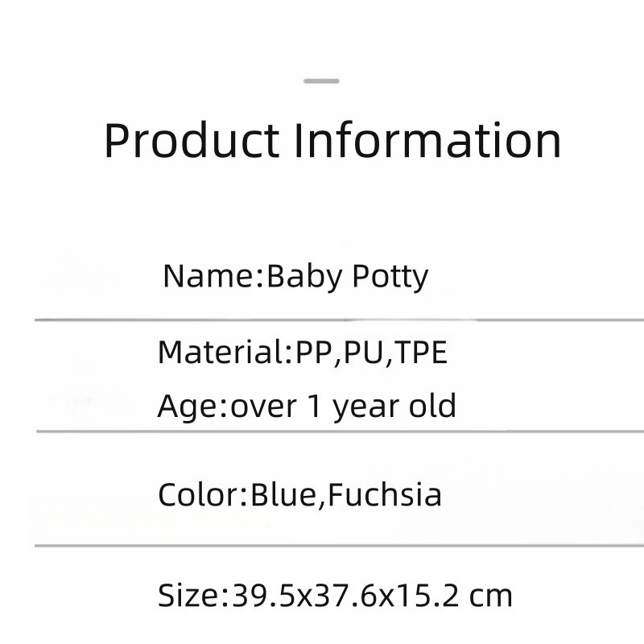Click the word Product in the heading
Viewport: 644px width, 644px height.
(190, 141)
